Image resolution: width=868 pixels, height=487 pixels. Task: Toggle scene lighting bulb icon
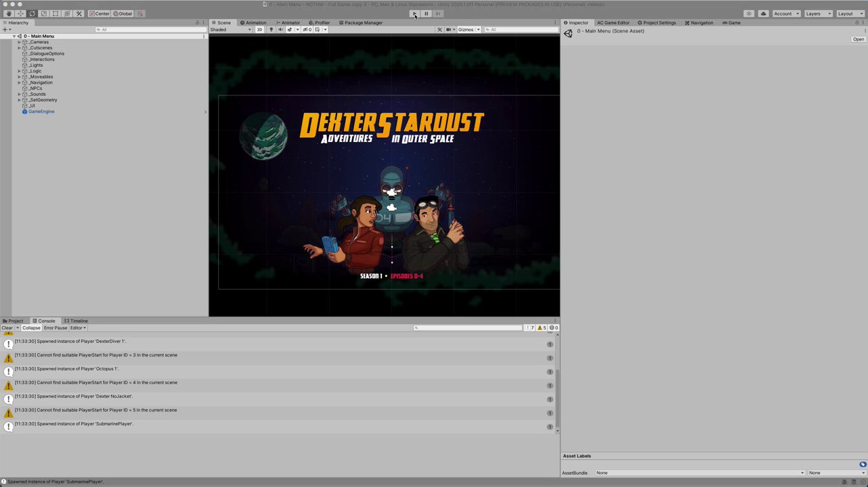coord(272,30)
